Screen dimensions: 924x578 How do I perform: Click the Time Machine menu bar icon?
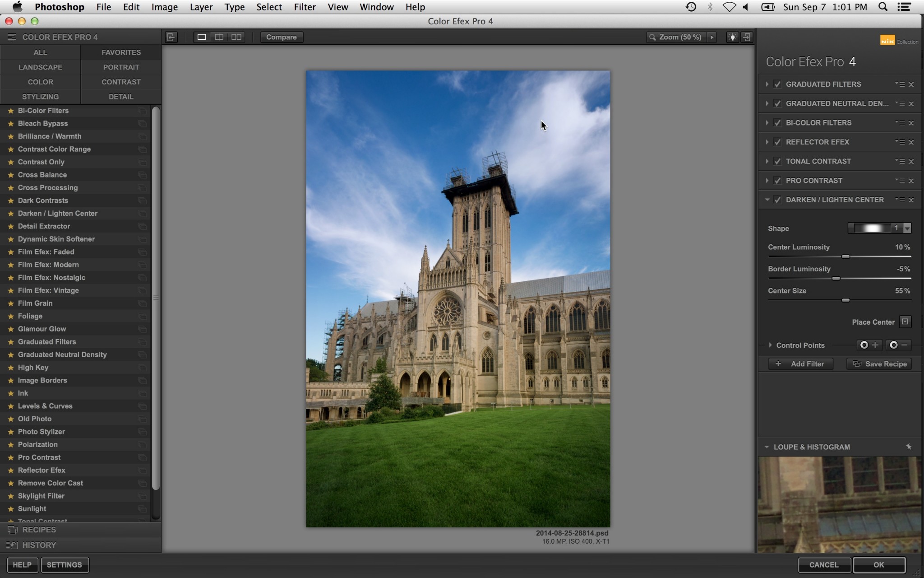pyautogui.click(x=691, y=7)
